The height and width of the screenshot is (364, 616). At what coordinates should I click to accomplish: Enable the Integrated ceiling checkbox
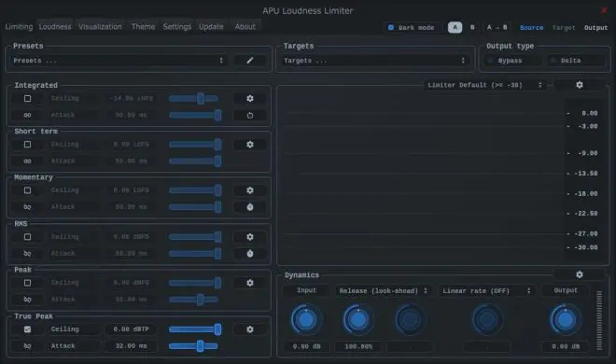coord(27,98)
